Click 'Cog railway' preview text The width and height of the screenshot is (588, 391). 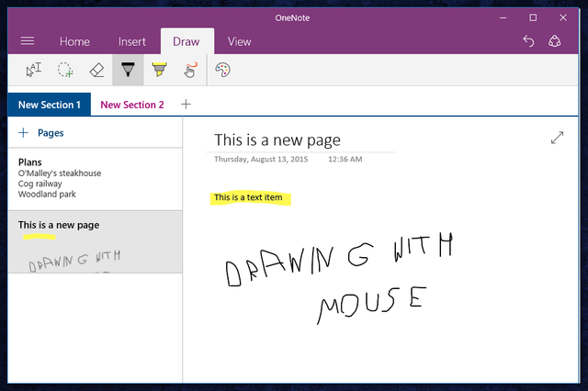[x=40, y=184]
